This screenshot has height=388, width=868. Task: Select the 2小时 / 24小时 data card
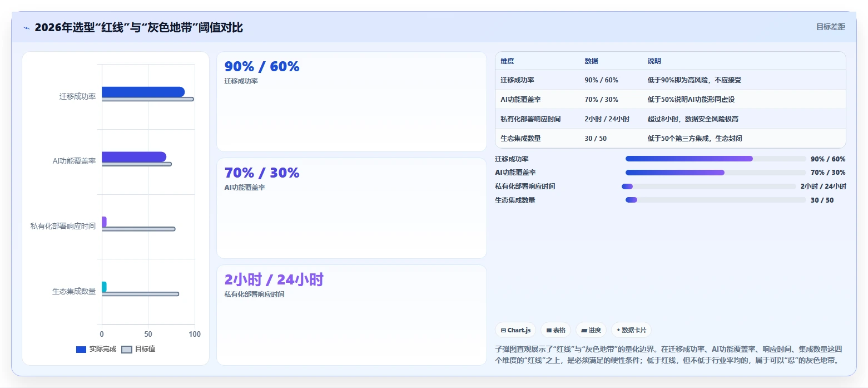[351, 315]
